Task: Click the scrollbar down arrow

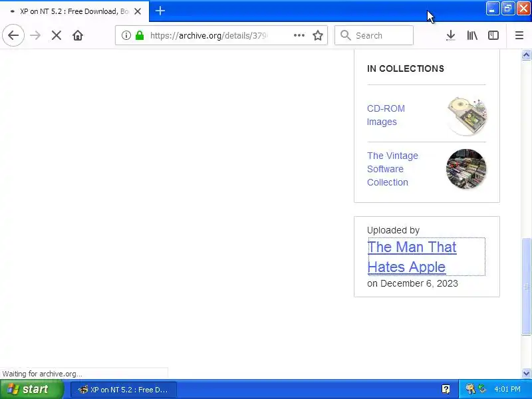Action: point(526,374)
